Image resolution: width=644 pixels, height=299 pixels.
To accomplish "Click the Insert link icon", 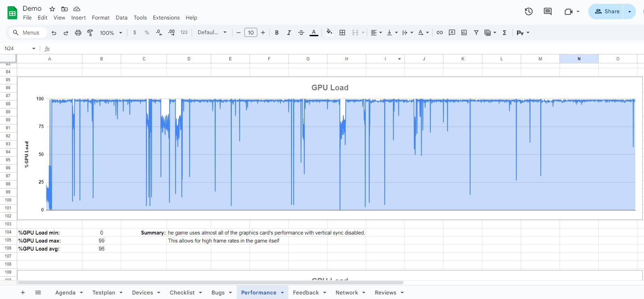I will point(439,33).
